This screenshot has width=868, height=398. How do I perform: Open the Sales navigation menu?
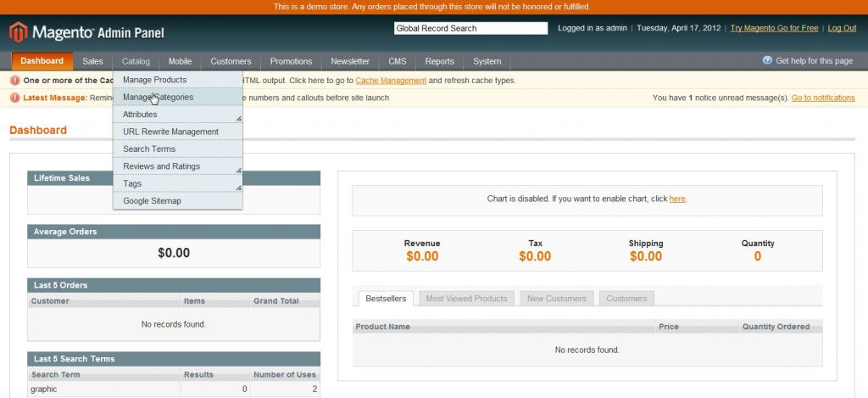(92, 61)
